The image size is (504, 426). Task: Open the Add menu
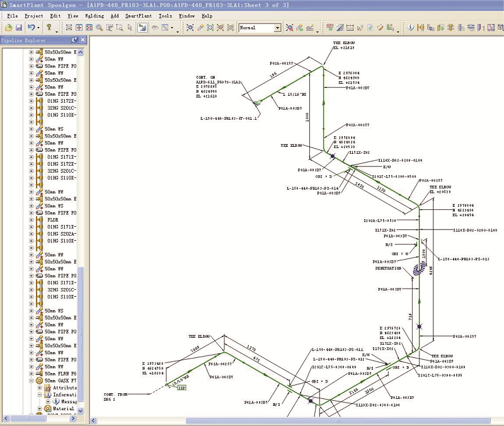click(115, 16)
